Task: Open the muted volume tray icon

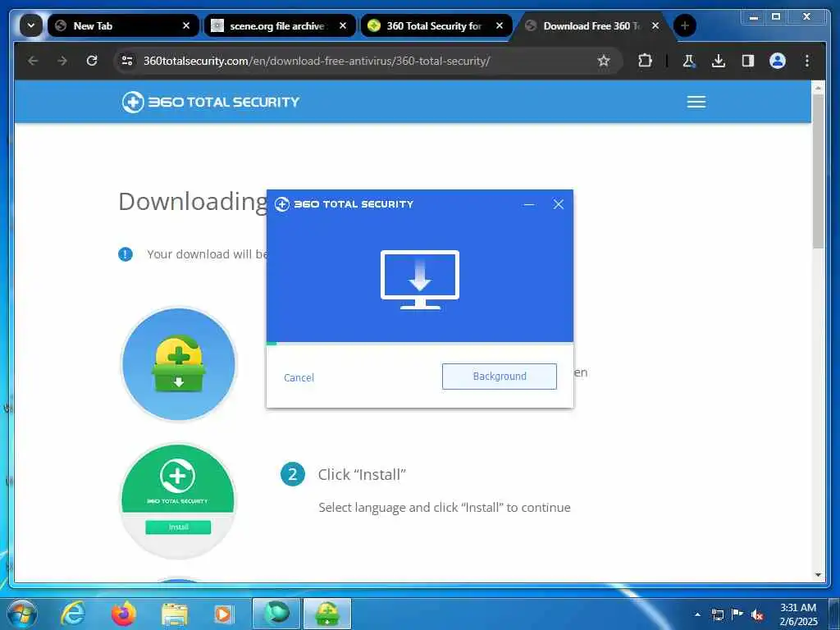Action: 757,615
